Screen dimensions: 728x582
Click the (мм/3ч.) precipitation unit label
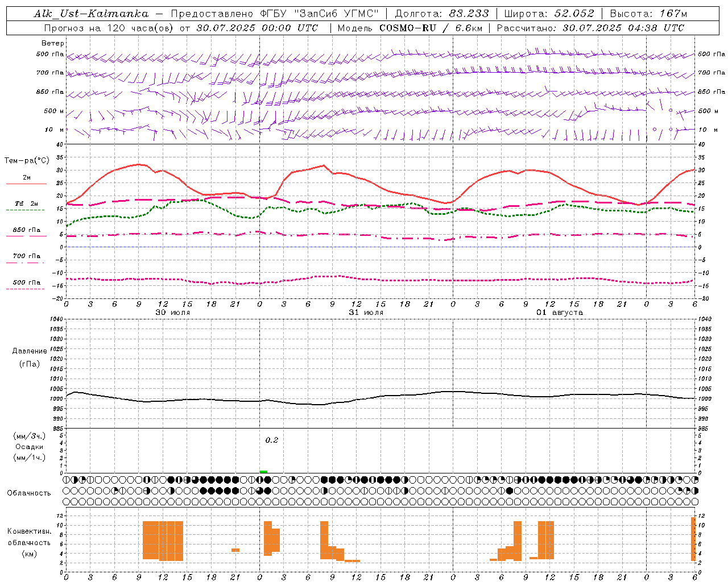point(30,436)
